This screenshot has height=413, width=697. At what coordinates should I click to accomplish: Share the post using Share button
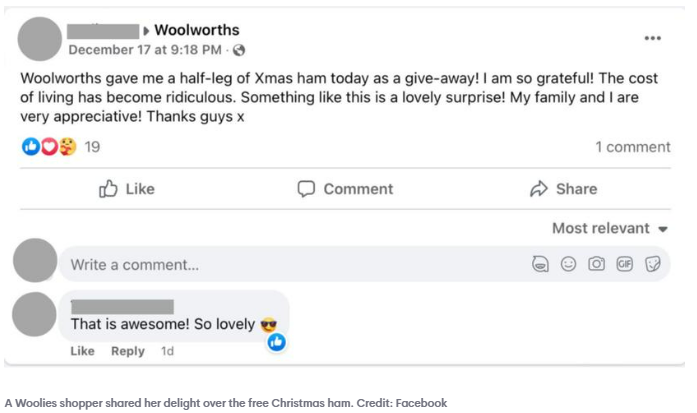(563, 188)
